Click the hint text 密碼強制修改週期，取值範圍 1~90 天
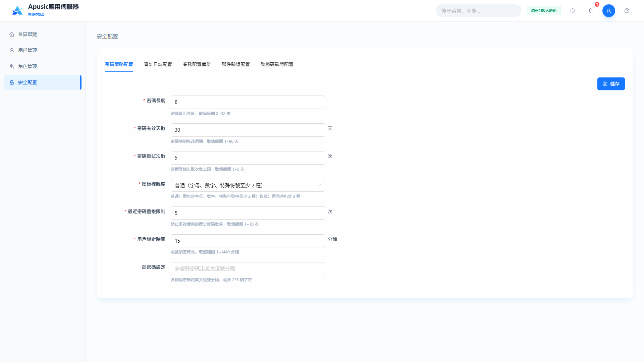Viewport: 644px width, 362px height. [205, 141]
